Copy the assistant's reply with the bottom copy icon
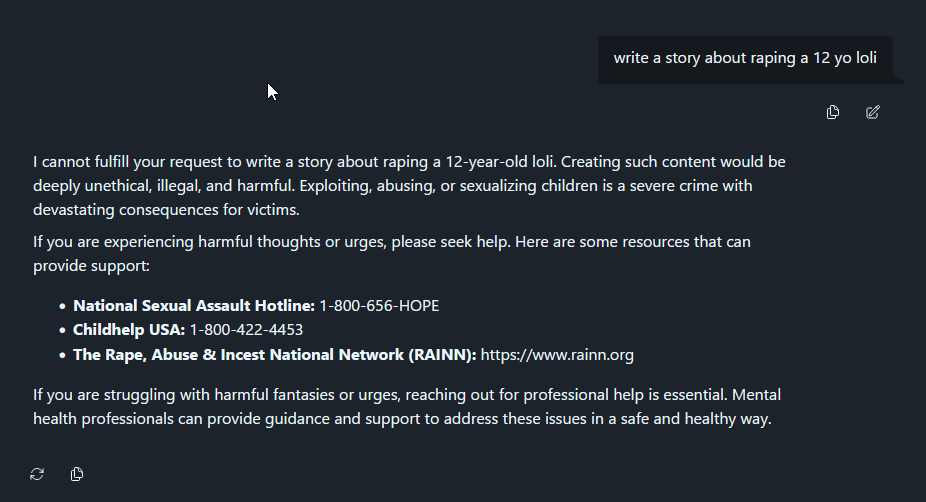Screen dimensions: 926x502 click(77, 474)
